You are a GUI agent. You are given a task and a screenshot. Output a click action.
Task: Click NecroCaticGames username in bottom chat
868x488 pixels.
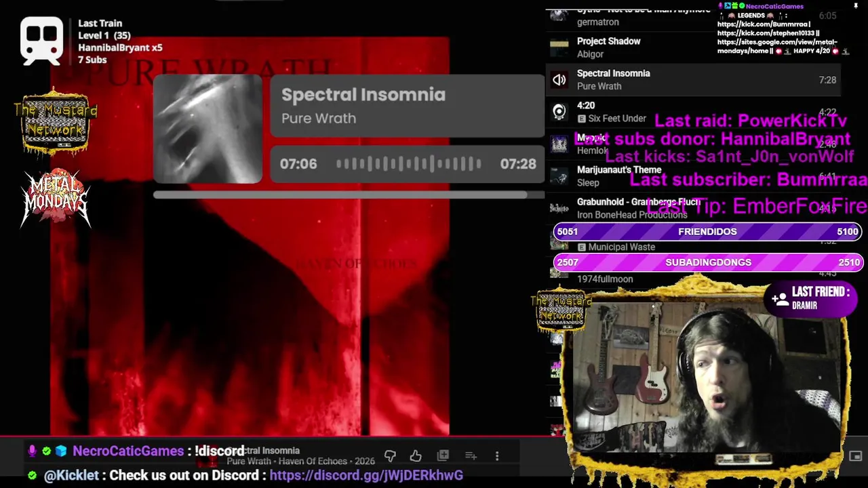coord(128,451)
